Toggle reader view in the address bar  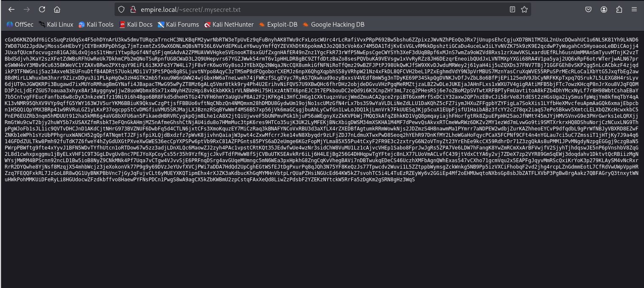512,9
